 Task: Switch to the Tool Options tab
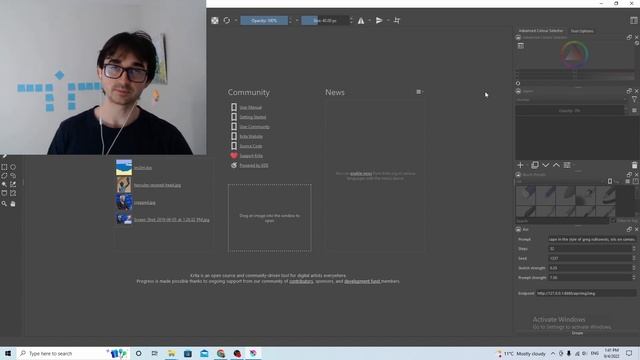[x=582, y=31]
